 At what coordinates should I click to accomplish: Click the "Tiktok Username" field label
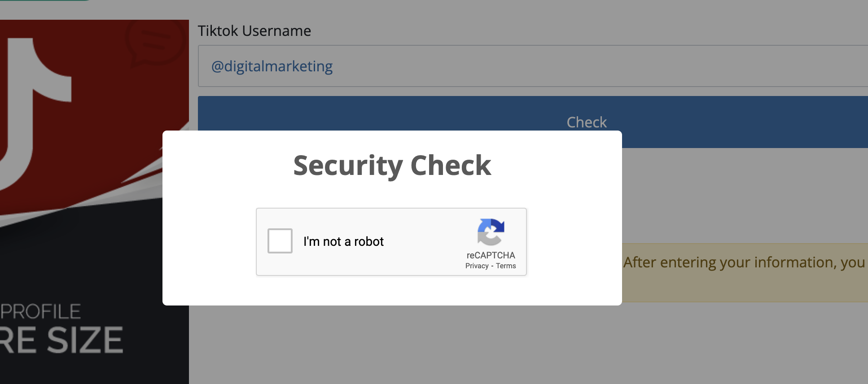tap(254, 31)
